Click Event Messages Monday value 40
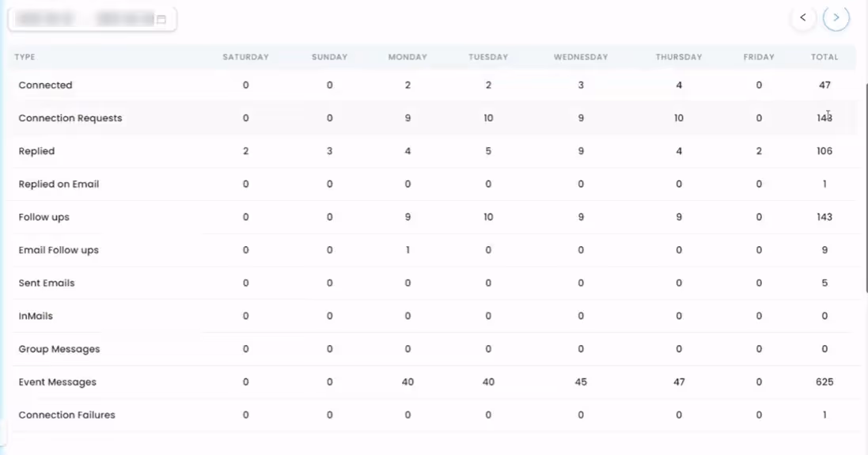This screenshot has width=868, height=455. [x=407, y=382]
